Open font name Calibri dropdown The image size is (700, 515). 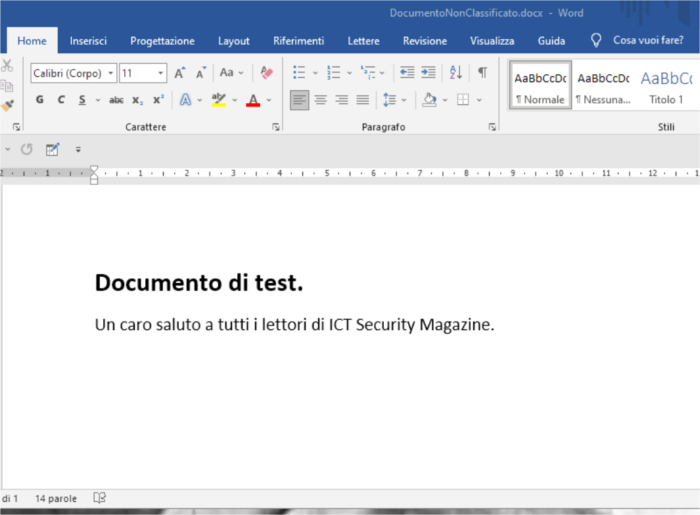pos(111,73)
